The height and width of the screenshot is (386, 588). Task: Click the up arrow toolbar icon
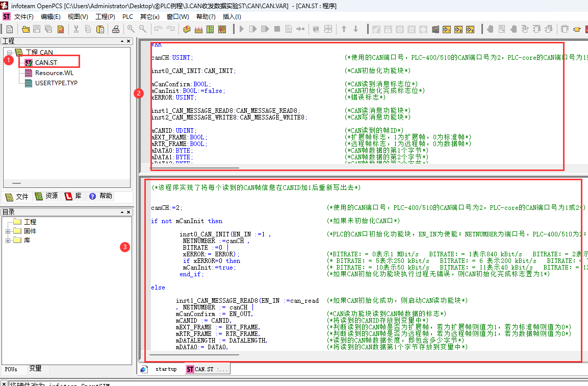pos(344,29)
